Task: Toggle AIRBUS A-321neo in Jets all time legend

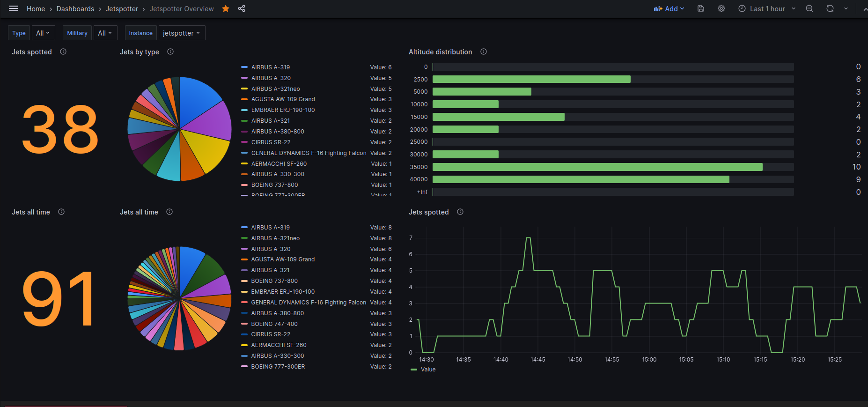Action: 275,238
